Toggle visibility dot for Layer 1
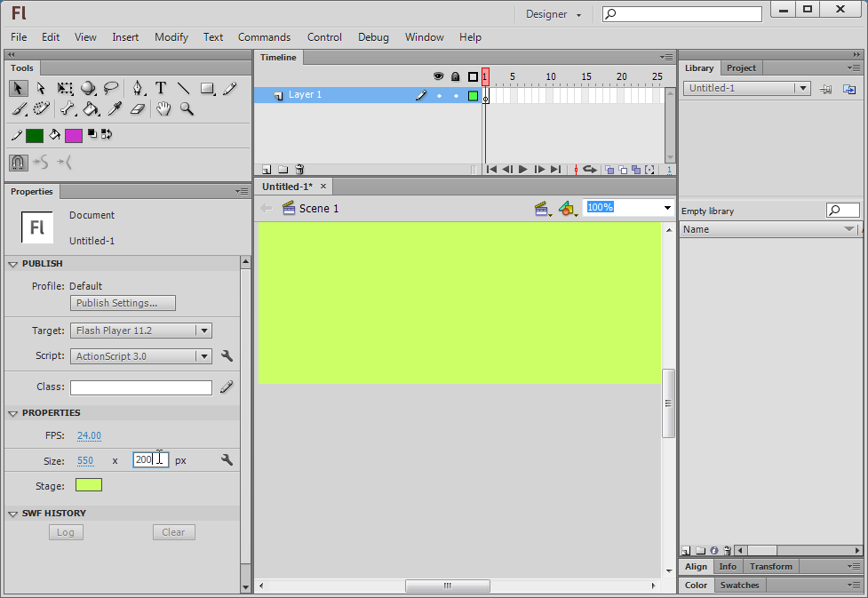868x598 pixels. (x=439, y=95)
